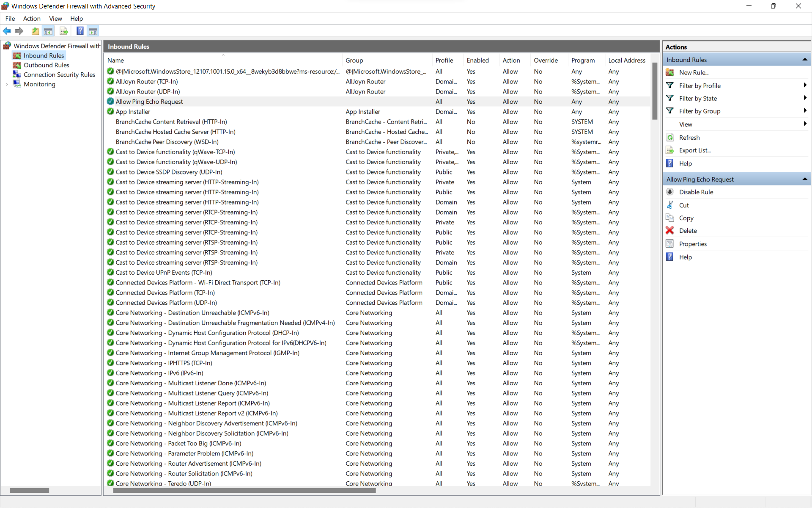Screen dimensions: 812x508
Task: Click the Outbound Rules tree icon
Action: (x=16, y=65)
